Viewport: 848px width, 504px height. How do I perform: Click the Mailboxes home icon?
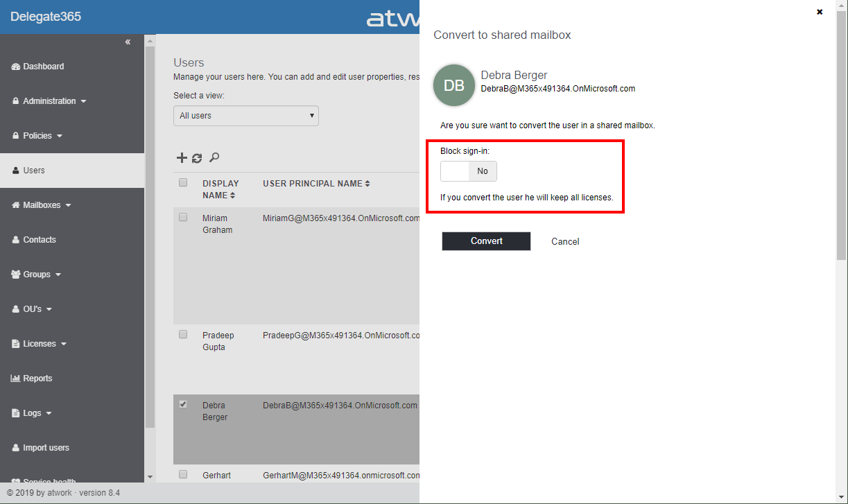(16, 205)
